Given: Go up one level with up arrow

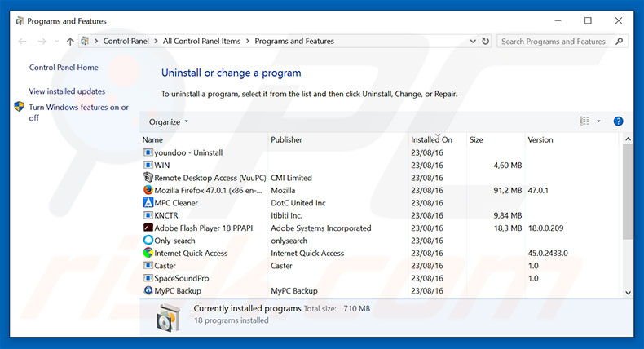Looking at the screenshot, I should click(70, 42).
